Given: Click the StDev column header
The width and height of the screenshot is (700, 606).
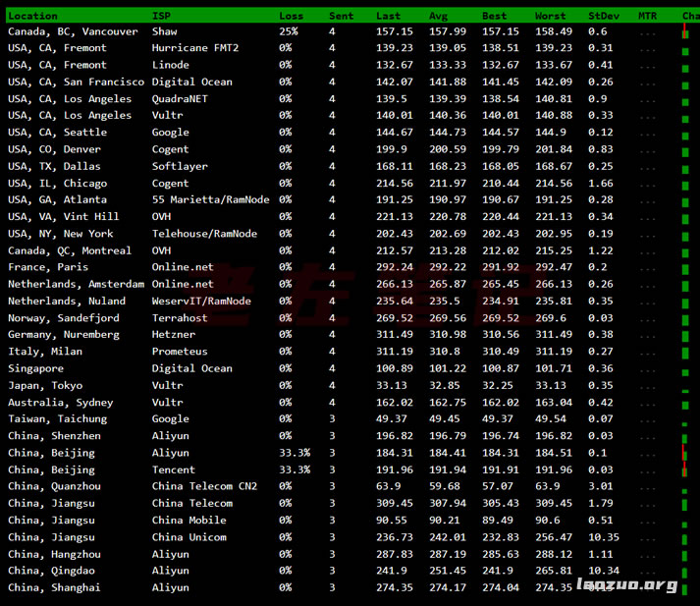Looking at the screenshot, I should point(604,16).
